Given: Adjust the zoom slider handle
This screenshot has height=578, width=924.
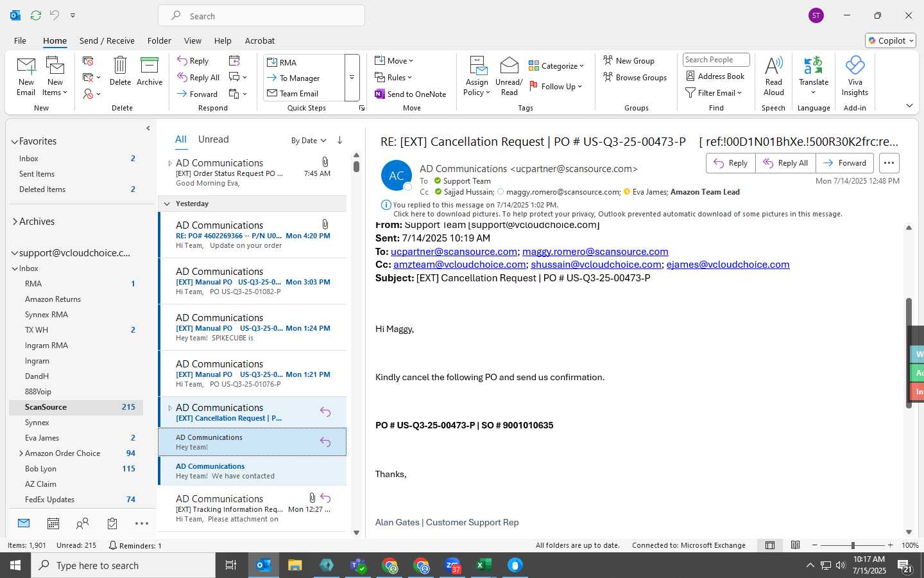Looking at the screenshot, I should [853, 545].
